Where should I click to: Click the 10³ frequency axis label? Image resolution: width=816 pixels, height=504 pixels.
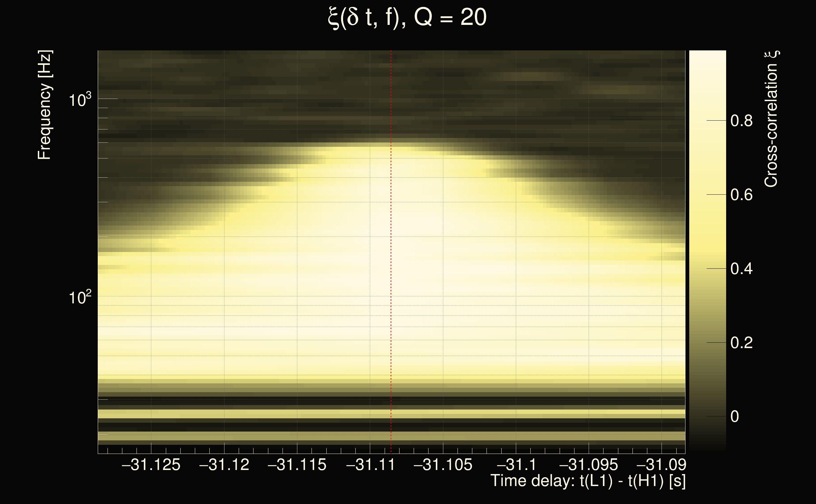[x=80, y=99]
